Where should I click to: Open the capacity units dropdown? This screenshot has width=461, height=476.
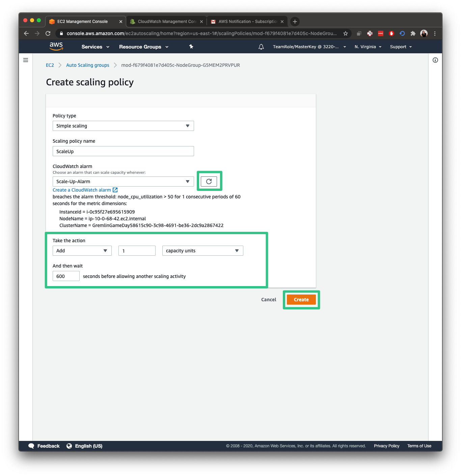click(202, 251)
